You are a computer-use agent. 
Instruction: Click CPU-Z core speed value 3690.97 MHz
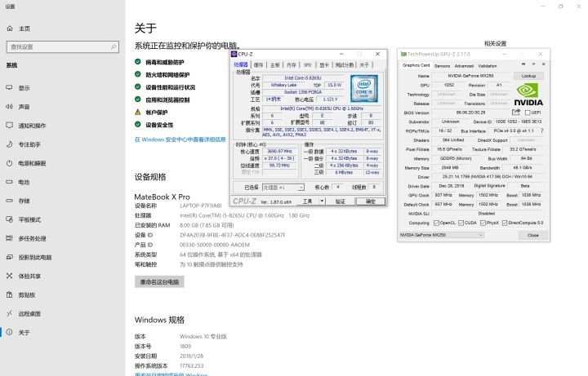[x=279, y=152]
